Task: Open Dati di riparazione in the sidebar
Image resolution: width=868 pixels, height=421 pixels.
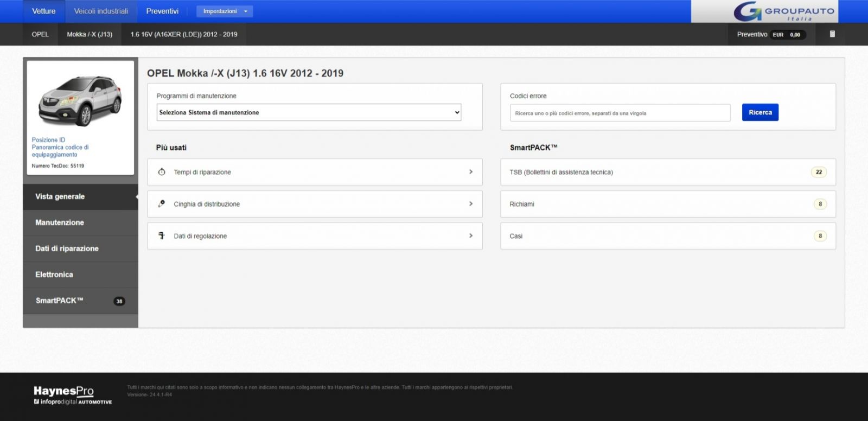Action: coord(80,249)
